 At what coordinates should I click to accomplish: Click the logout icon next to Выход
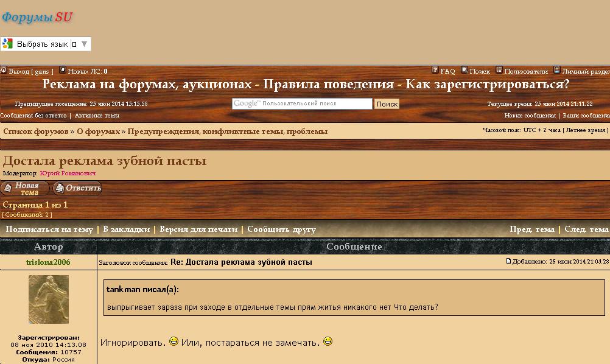[4, 71]
